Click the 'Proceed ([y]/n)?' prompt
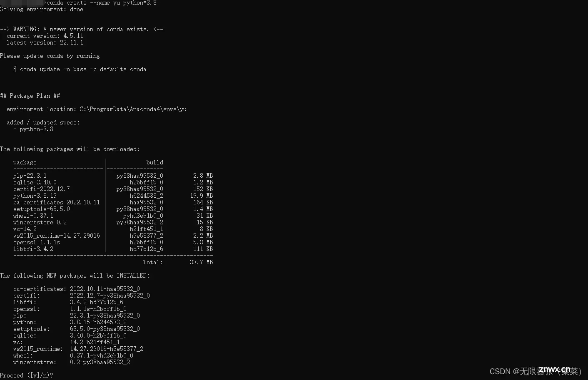 coord(27,375)
